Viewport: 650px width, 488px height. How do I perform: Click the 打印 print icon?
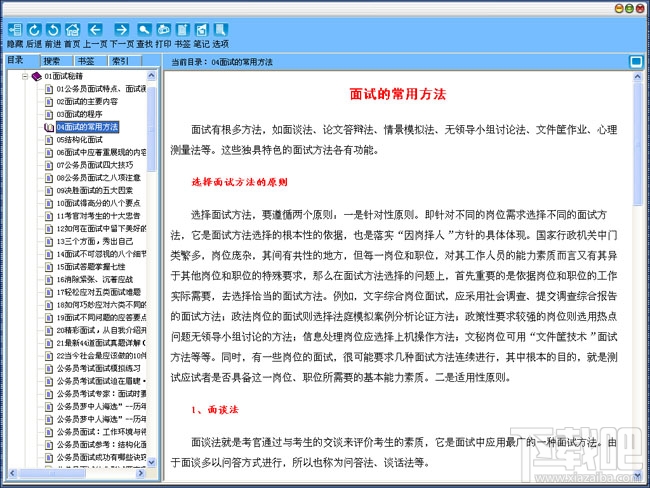tap(163, 30)
